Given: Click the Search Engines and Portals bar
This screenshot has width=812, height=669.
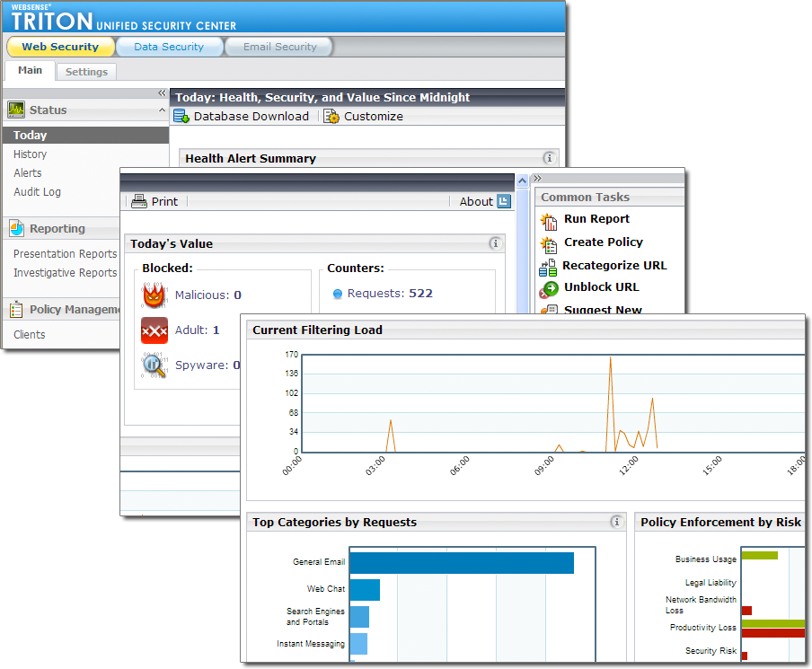Looking at the screenshot, I should (x=360, y=617).
